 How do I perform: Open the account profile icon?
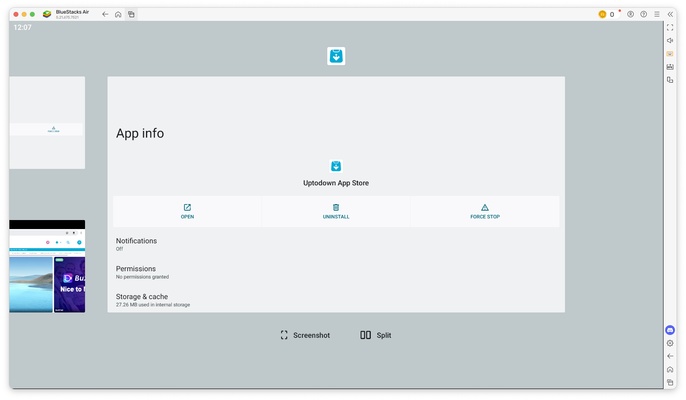point(630,14)
